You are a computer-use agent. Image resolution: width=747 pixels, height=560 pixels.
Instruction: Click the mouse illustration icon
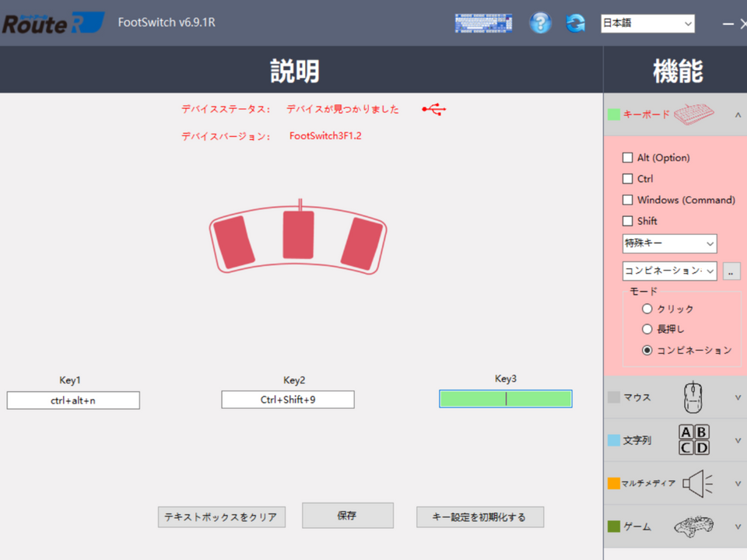pos(693,397)
